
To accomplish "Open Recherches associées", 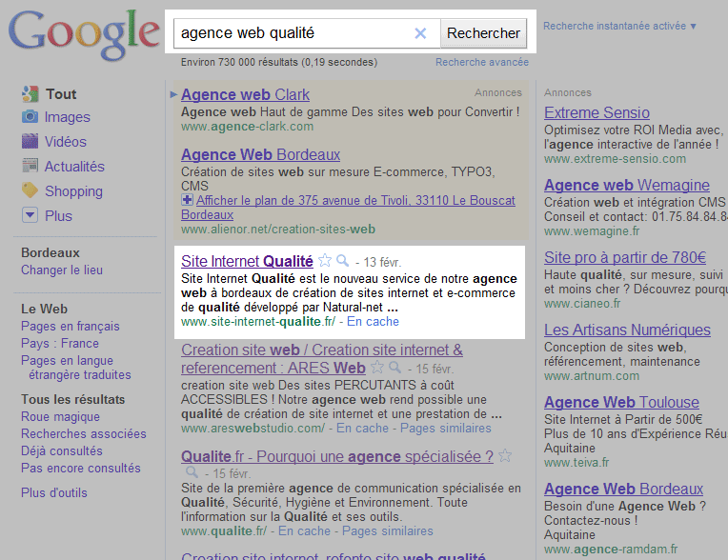I will pos(84,433).
